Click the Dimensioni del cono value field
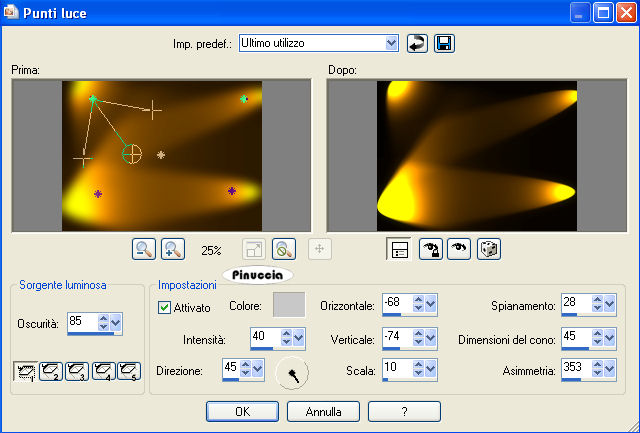This screenshot has width=640, height=433. (577, 337)
